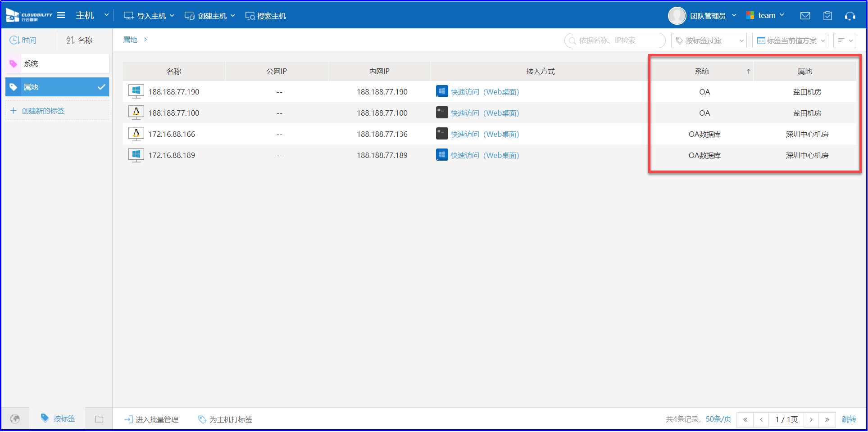Click the hamburger menu icon
This screenshot has height=432, width=868.
point(61,15)
